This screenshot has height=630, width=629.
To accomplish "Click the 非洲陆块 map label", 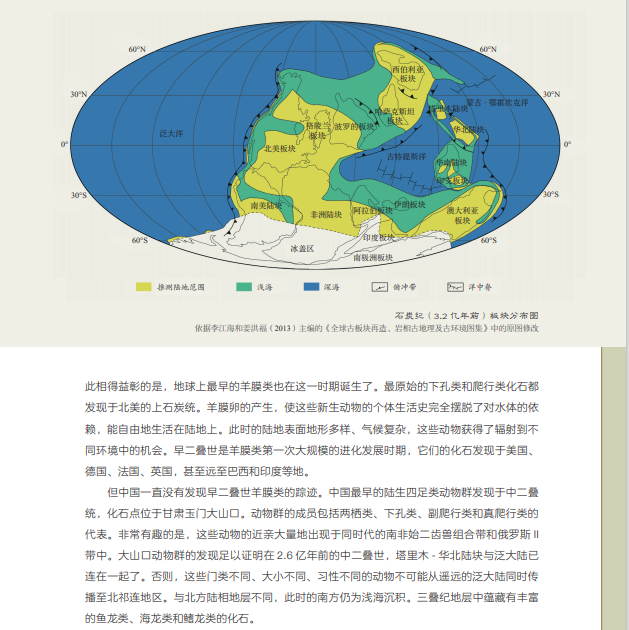I will click(326, 215).
